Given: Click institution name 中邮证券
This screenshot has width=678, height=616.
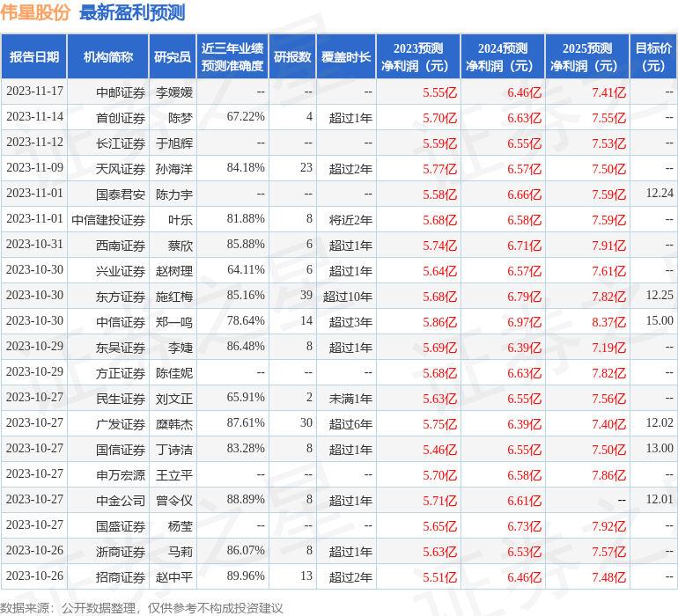Looking at the screenshot, I should click(x=121, y=92).
